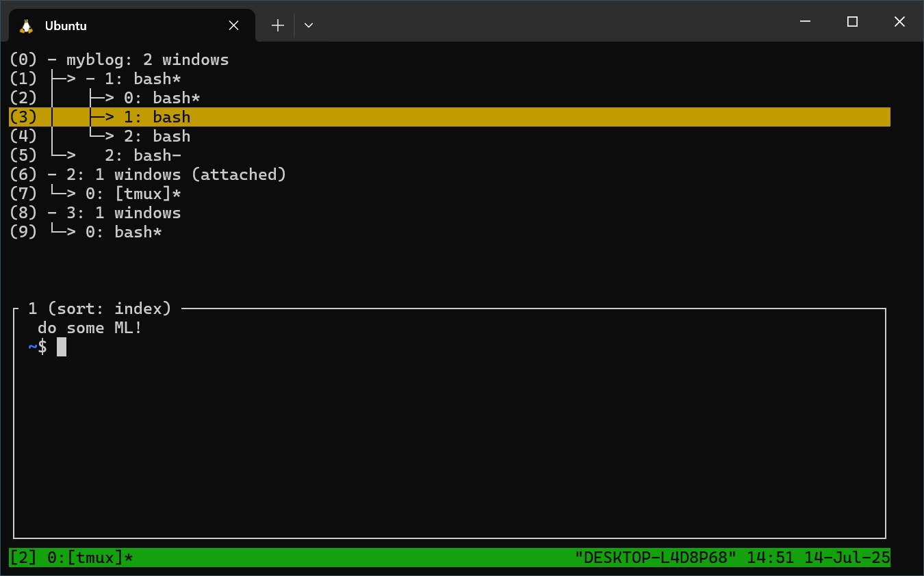This screenshot has width=924, height=576.
Task: Open the tab dropdown chevron
Action: tap(308, 25)
